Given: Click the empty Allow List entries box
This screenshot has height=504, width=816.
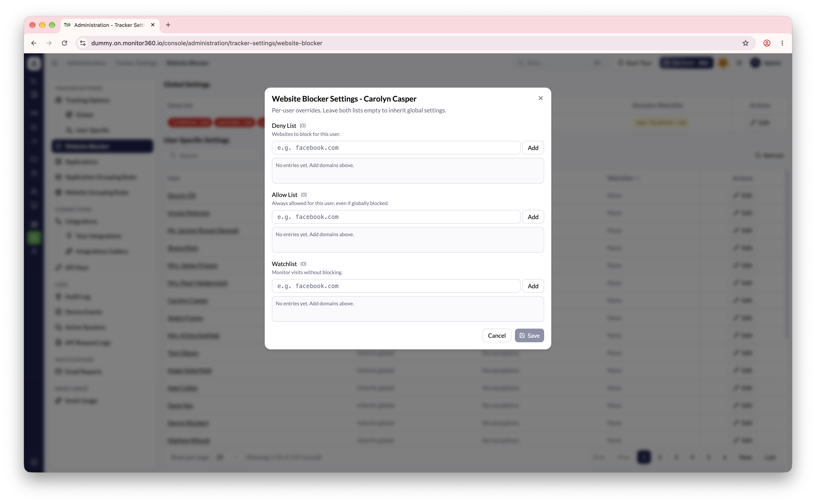Looking at the screenshot, I should [408, 240].
